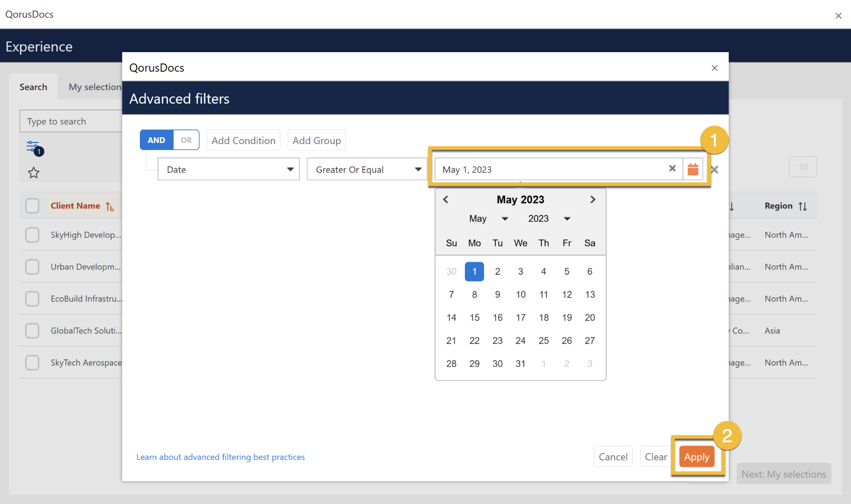Go to the next month in calendar
The image size is (851, 504).
[593, 199]
